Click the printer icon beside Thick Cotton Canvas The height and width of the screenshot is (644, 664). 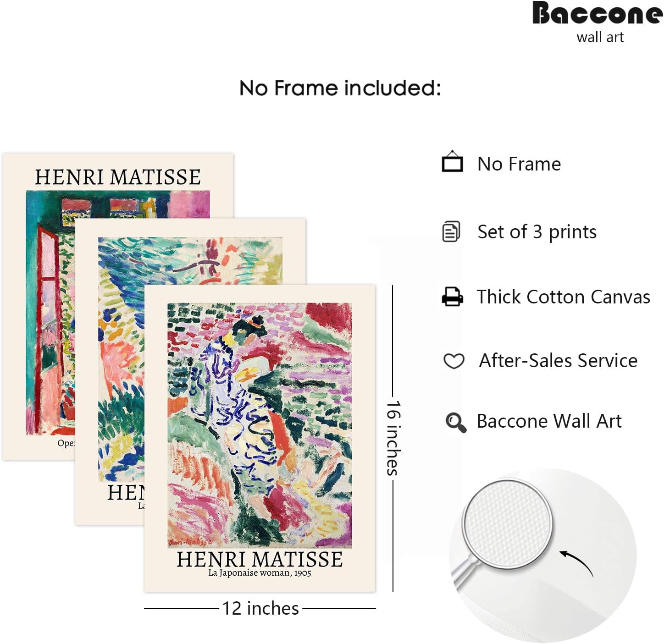coord(453,297)
